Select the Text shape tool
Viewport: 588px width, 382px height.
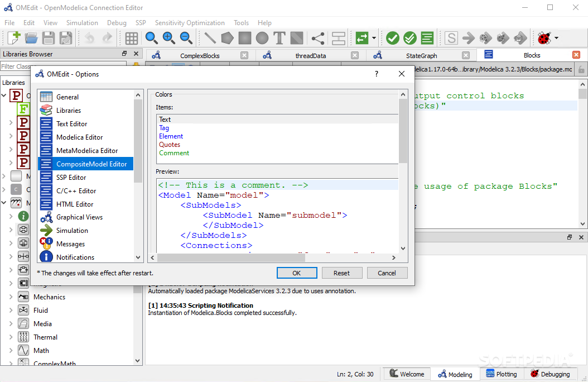[x=279, y=38]
